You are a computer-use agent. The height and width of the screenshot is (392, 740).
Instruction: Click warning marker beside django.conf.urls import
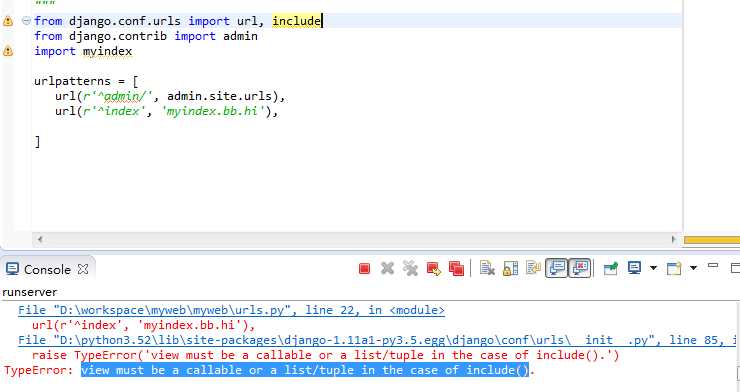tap(8, 21)
